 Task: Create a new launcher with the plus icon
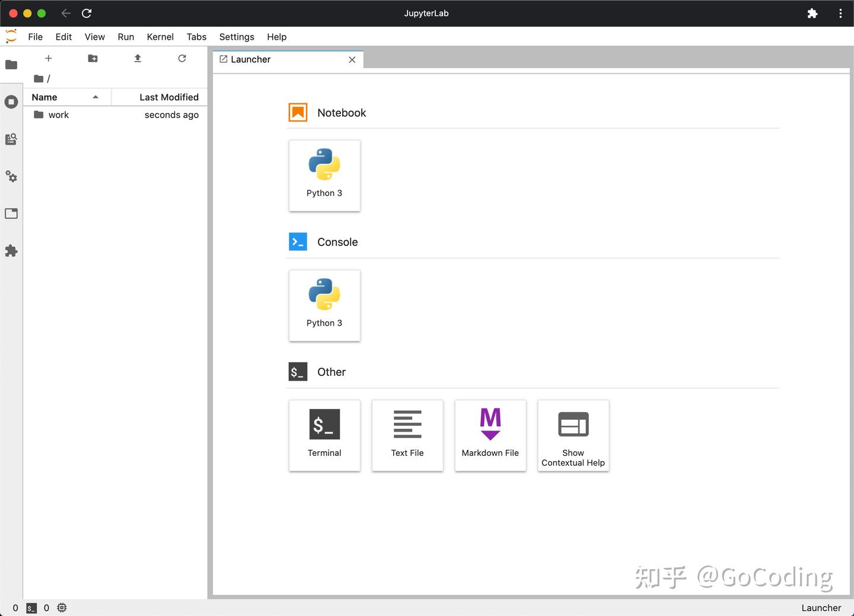pos(48,58)
